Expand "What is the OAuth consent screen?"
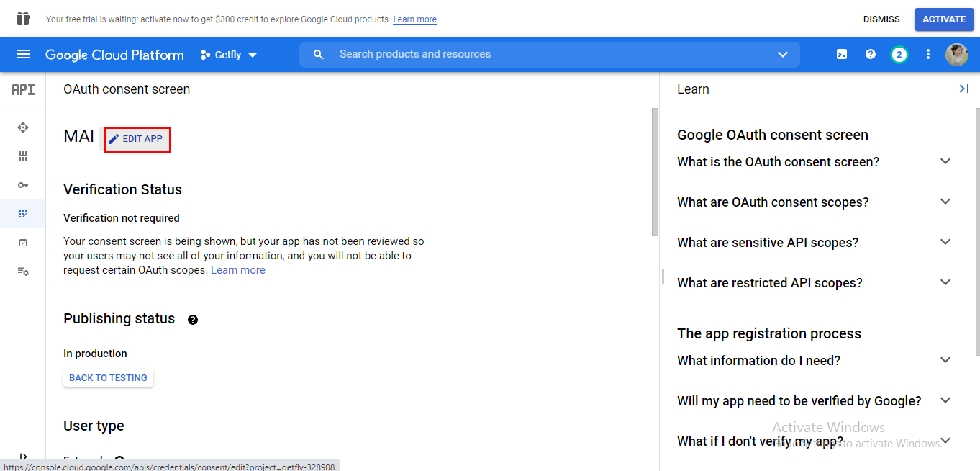 [x=945, y=162]
